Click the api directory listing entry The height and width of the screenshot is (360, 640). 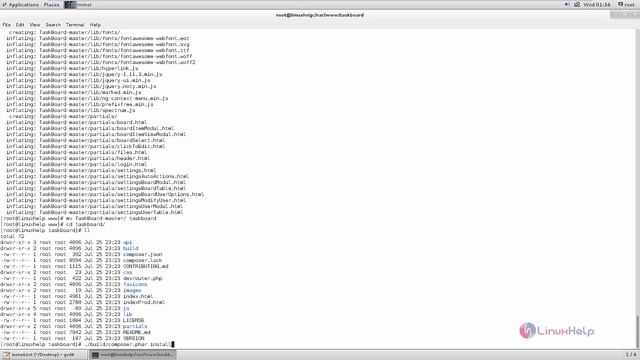(x=127, y=242)
